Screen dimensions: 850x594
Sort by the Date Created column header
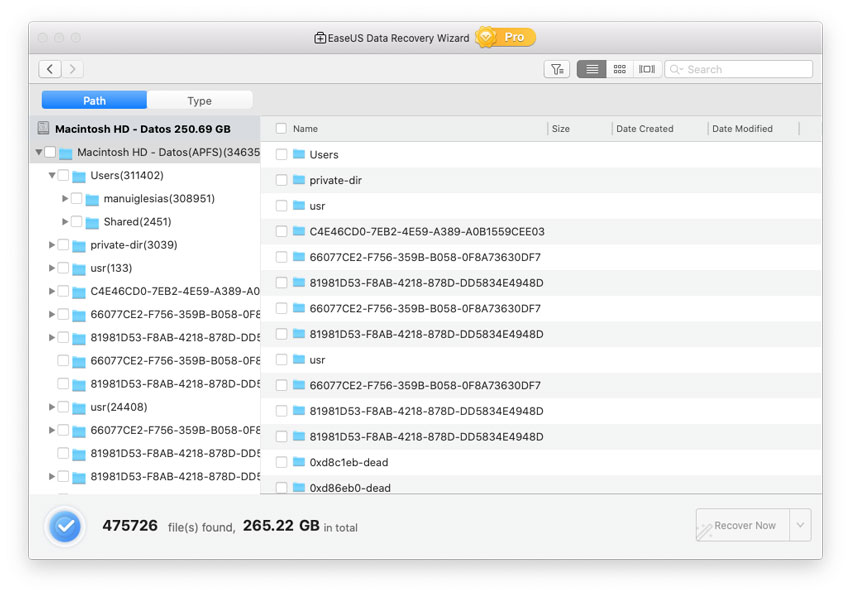(x=645, y=129)
